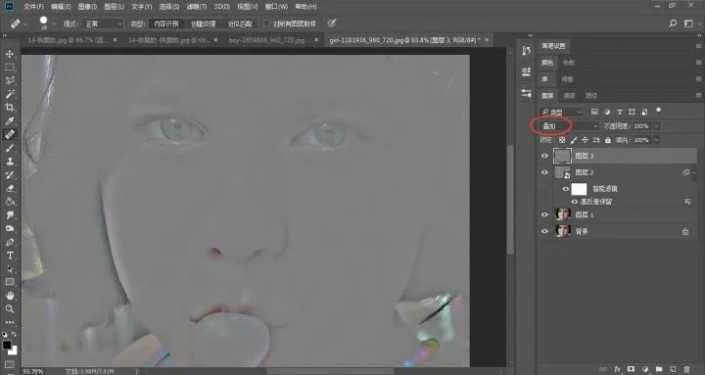Open the layer opacity dropdown arrow
The height and width of the screenshot is (375, 705).
click(656, 126)
